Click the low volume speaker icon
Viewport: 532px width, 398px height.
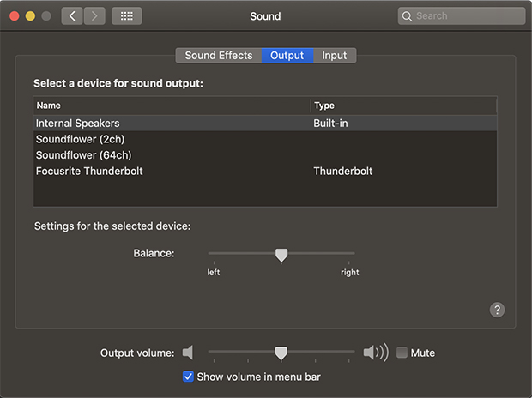[x=189, y=353]
